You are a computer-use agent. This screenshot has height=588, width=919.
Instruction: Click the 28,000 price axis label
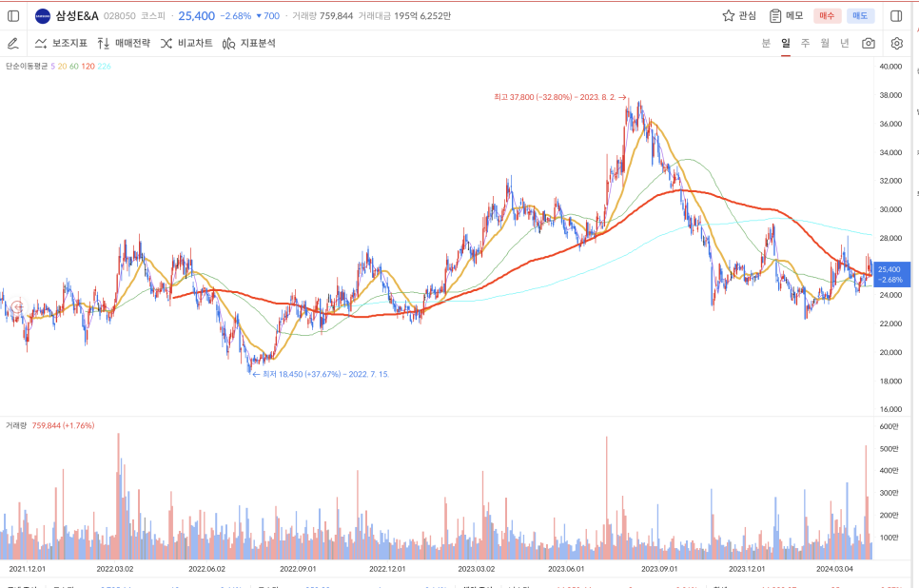890,238
